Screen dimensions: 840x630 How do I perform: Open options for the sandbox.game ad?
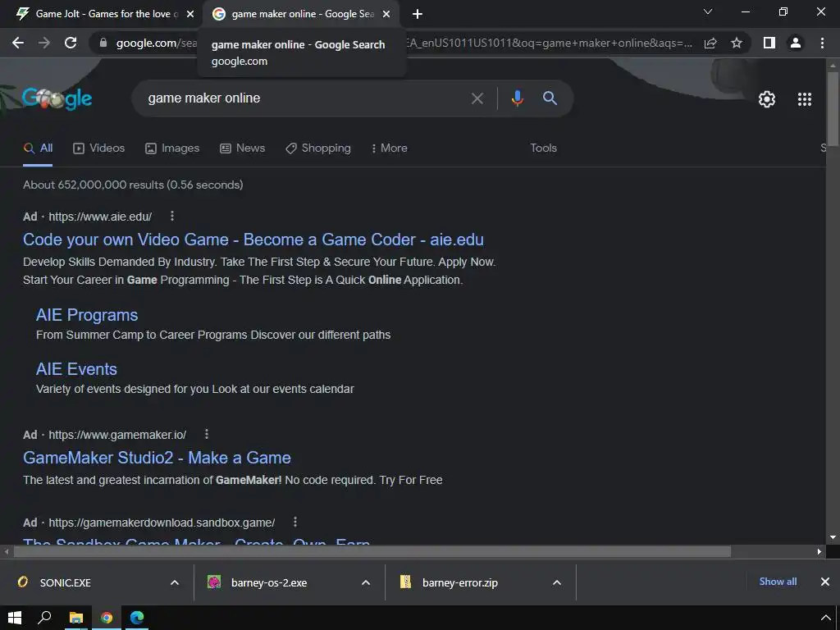click(295, 522)
